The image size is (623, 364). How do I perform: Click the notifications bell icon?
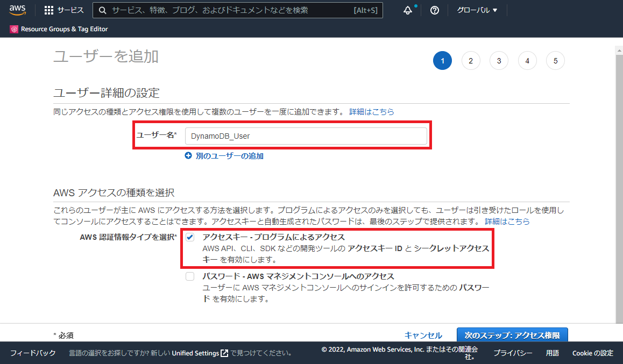(408, 10)
